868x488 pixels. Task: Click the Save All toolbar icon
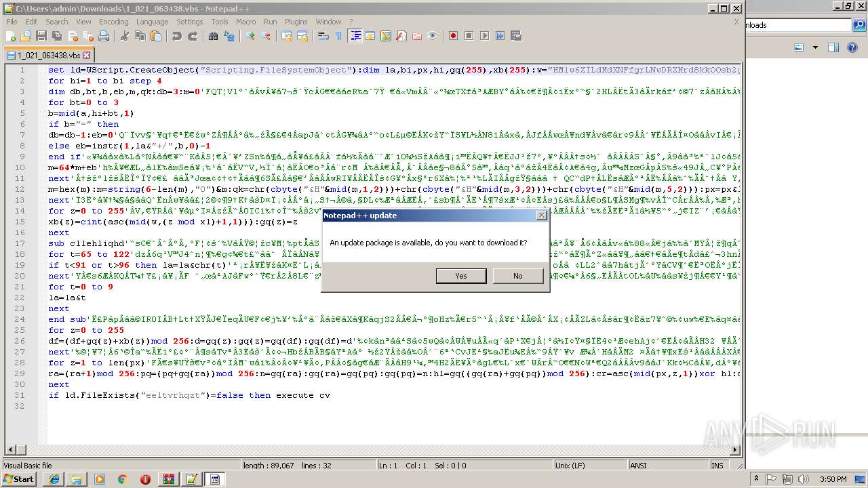coord(56,36)
